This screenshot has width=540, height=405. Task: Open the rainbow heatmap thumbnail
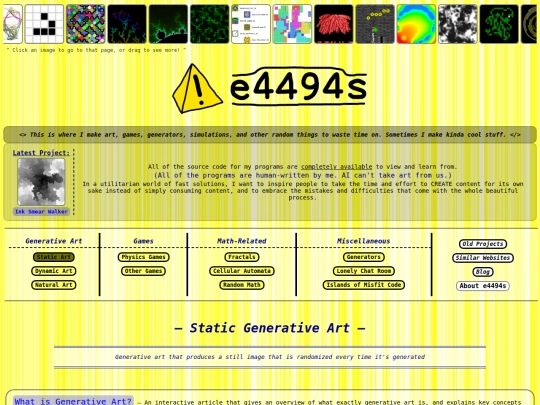click(416, 24)
